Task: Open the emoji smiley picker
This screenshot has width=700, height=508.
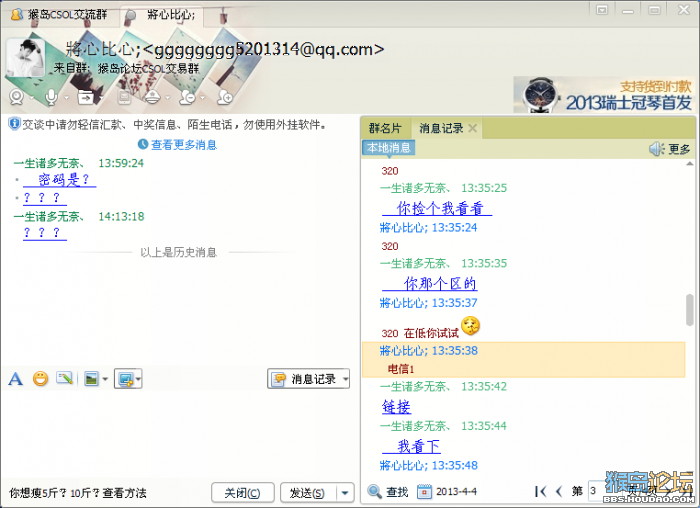Action: click(x=41, y=379)
